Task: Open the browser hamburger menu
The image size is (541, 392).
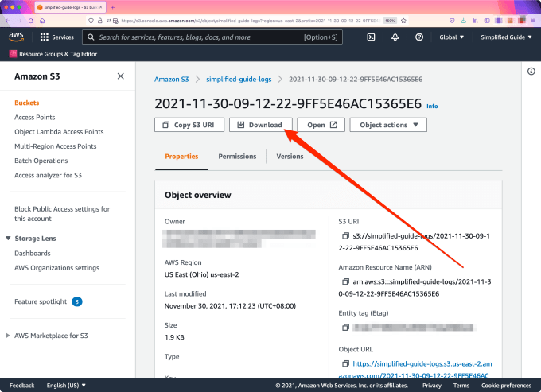Action: [x=533, y=21]
